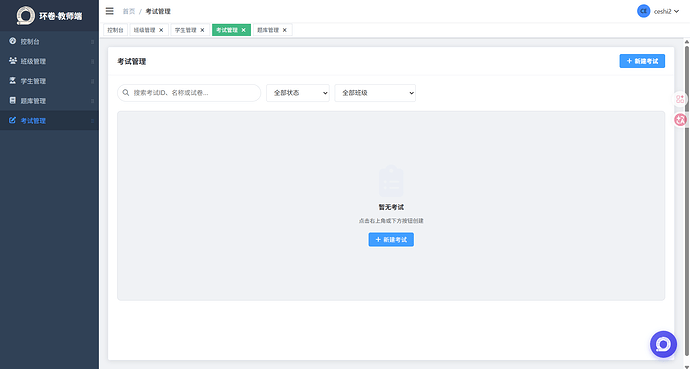The width and height of the screenshot is (690, 369).
Task: Switch to the 班级管理 page tab
Action: tap(144, 30)
